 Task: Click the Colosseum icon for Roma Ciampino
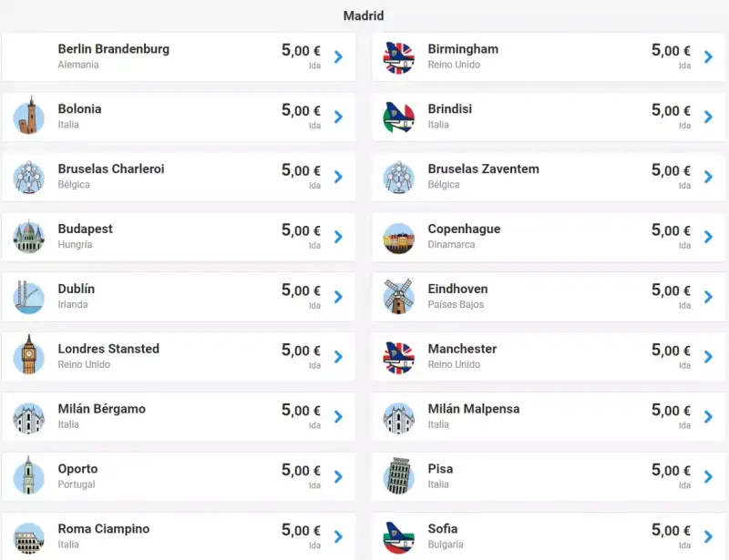(29, 538)
